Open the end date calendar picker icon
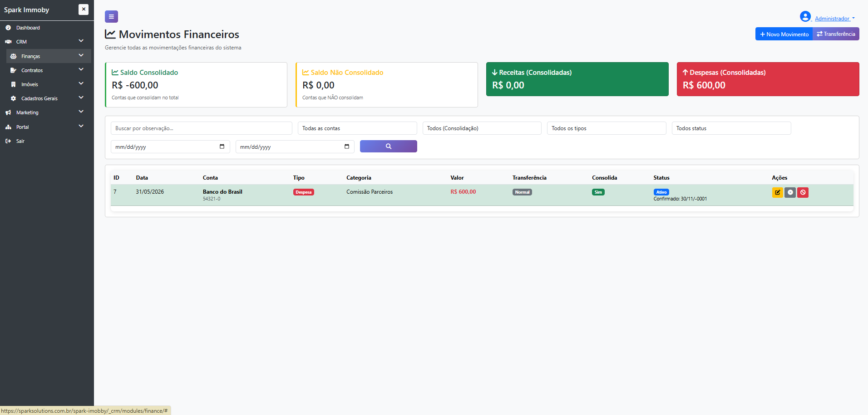868x415 pixels. tap(347, 146)
